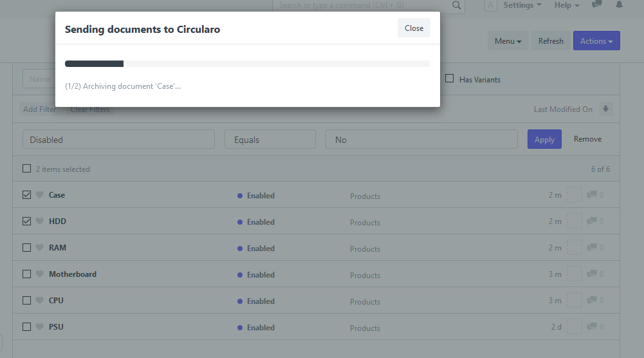Check the CPU row checkbox
The height and width of the screenshot is (358, 644).
[26, 301]
